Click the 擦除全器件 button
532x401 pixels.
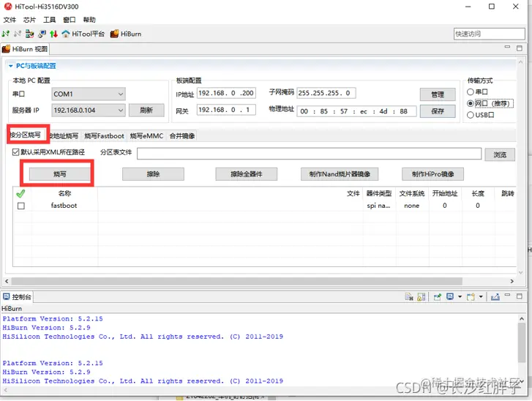(x=247, y=174)
